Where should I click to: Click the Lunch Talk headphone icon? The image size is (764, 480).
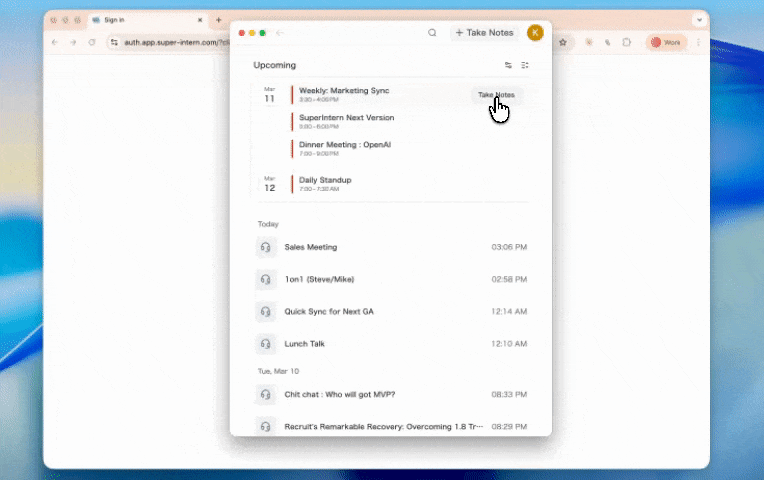[x=266, y=344]
